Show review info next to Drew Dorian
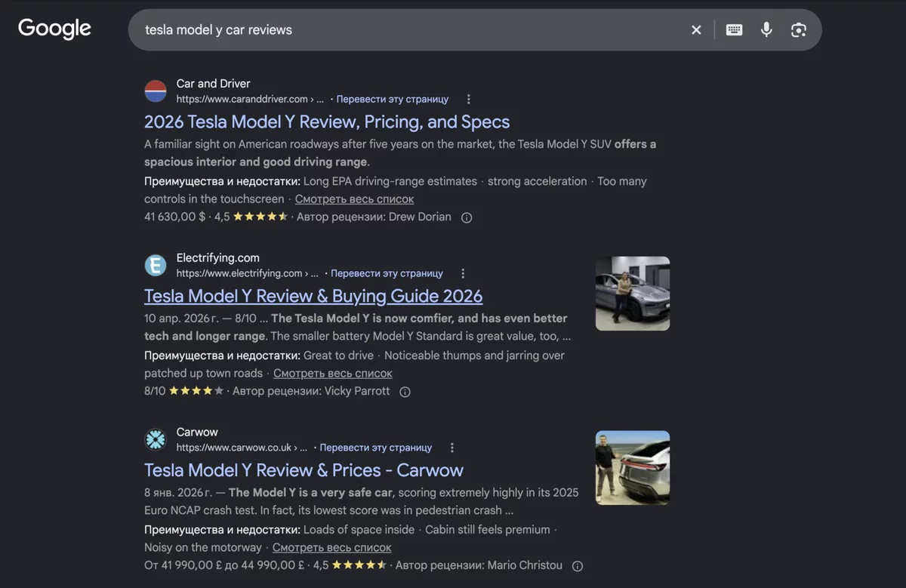 pos(467,218)
